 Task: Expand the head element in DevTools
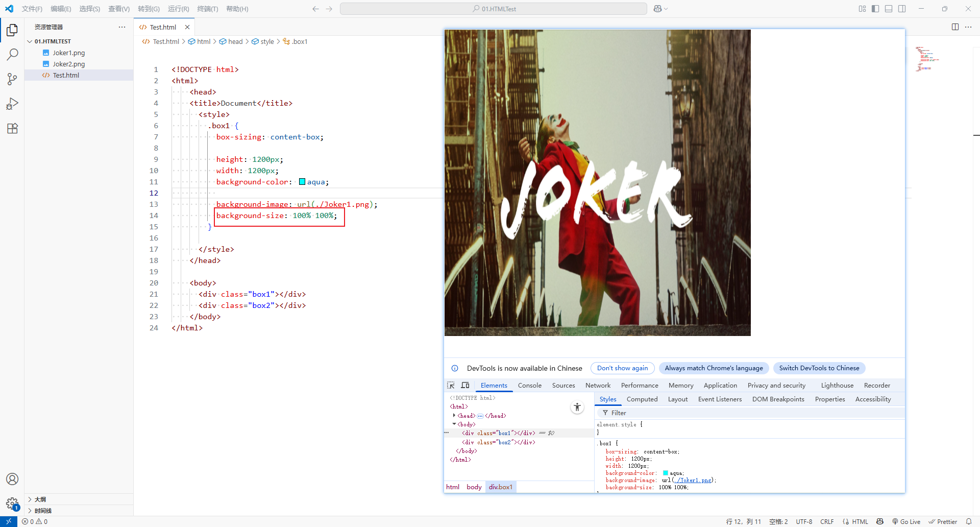point(454,415)
